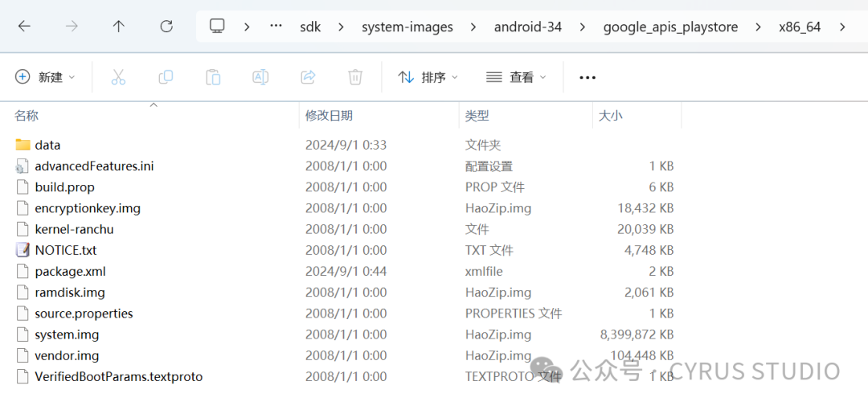Click the vendor.img file icon
The height and width of the screenshot is (406, 868).
coord(23,355)
